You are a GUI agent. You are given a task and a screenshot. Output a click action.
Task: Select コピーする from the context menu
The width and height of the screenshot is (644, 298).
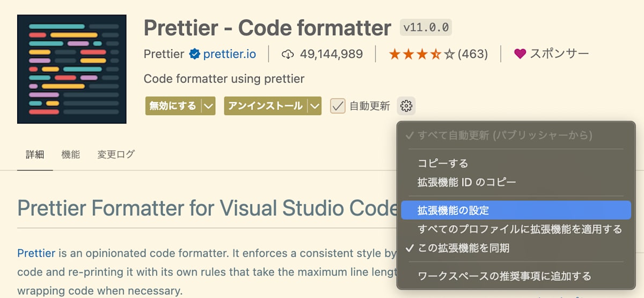click(x=516, y=163)
